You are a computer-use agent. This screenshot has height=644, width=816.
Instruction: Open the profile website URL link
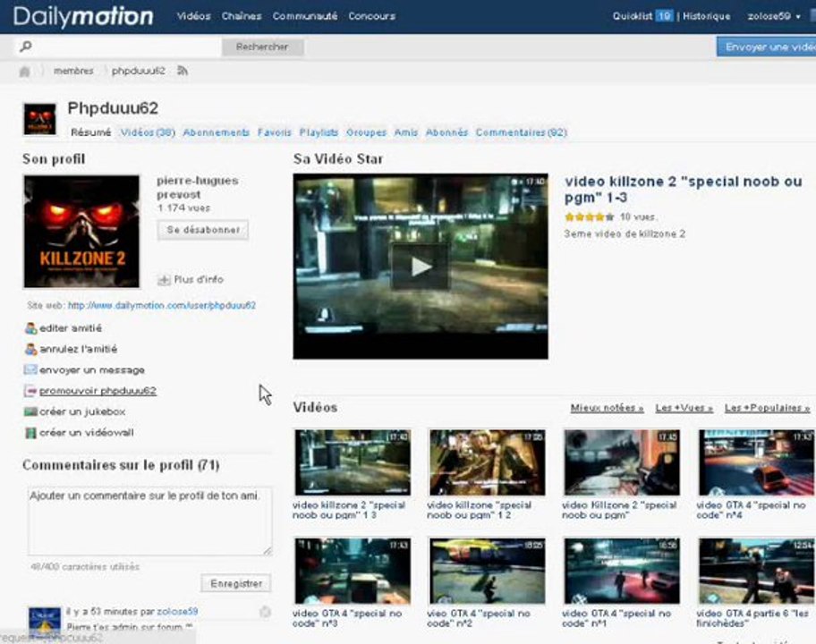[x=162, y=305]
